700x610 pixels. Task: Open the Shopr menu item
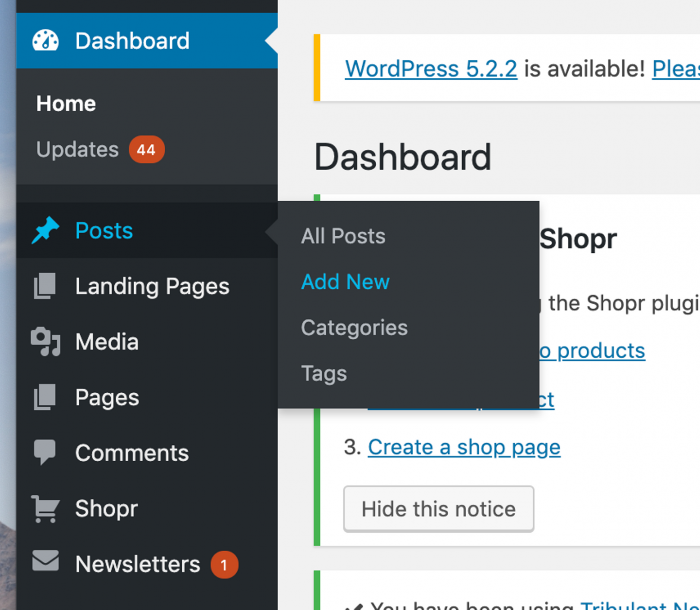[147, 508]
